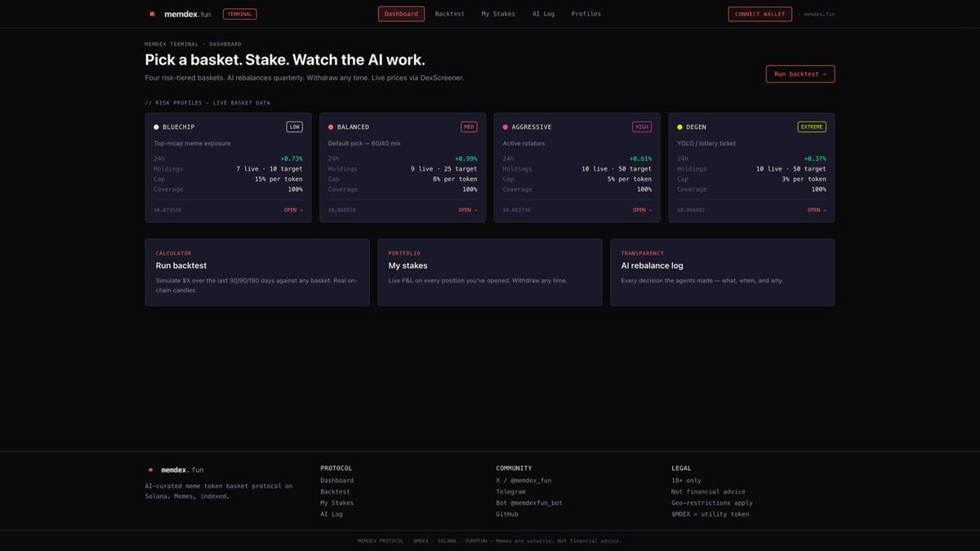Click the HIGH risk badge on Aggressive

coord(642,127)
